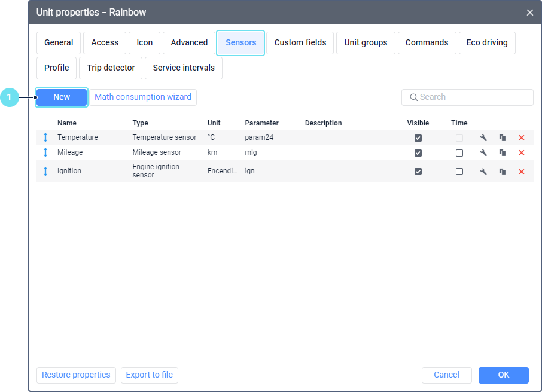This screenshot has width=542, height=392.
Task: Edit the Mileage sensor via wrench icon
Action: pyautogui.click(x=483, y=153)
